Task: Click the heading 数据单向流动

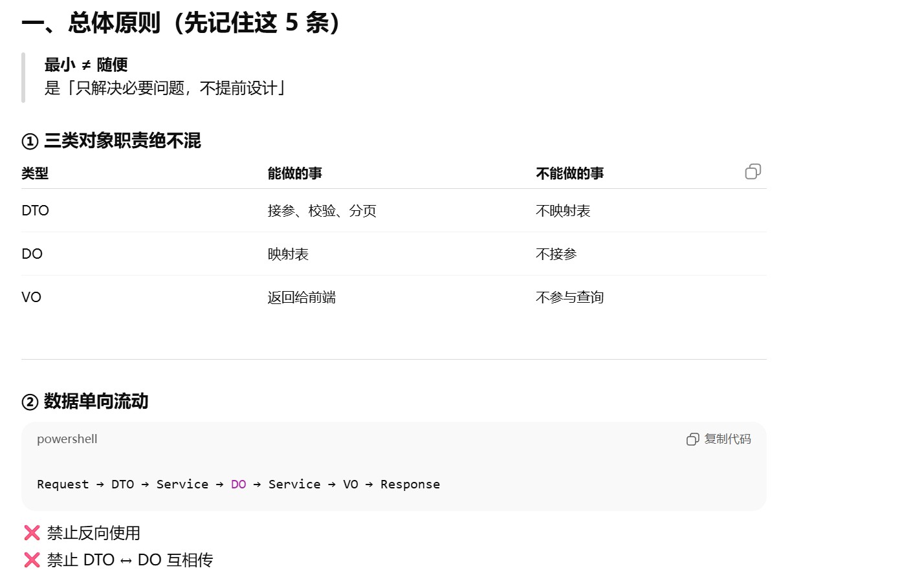Action: (x=96, y=402)
